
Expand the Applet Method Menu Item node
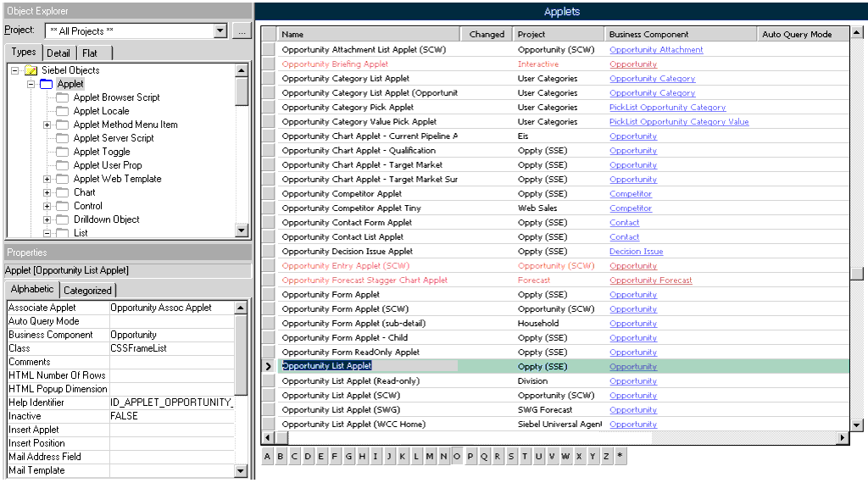(x=47, y=125)
